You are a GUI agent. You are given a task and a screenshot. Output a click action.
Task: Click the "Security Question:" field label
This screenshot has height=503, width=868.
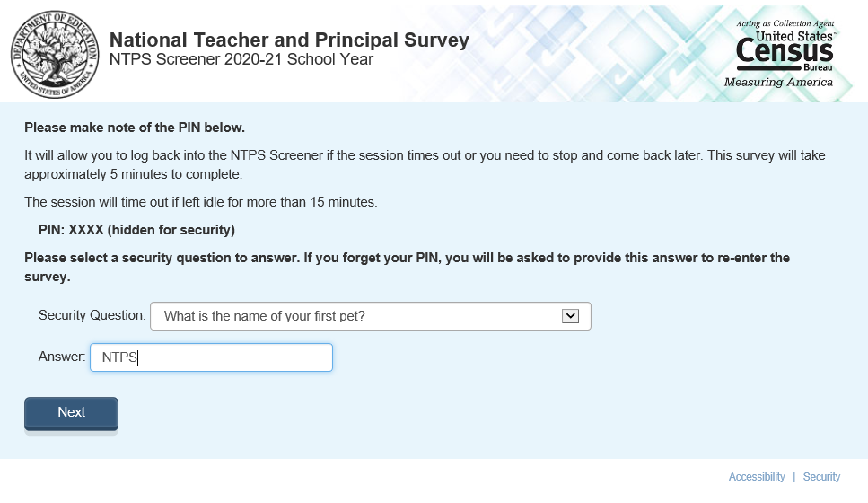pos(92,315)
